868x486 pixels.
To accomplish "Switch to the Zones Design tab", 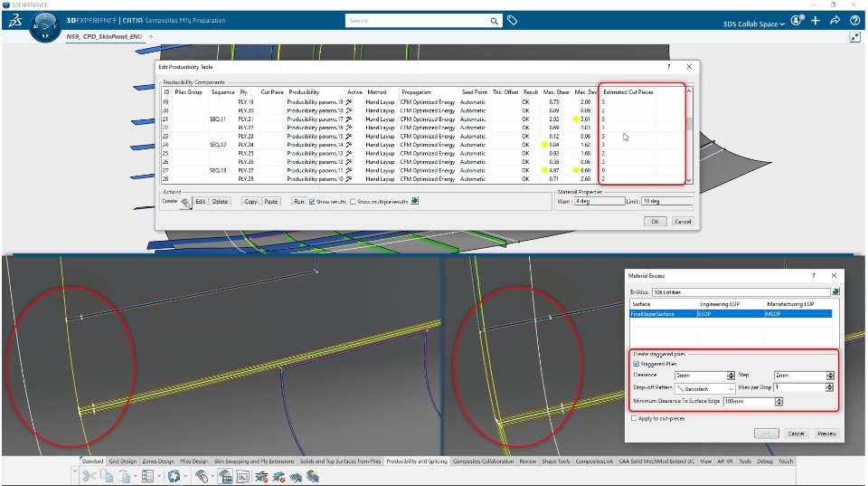I will pyautogui.click(x=157, y=461).
